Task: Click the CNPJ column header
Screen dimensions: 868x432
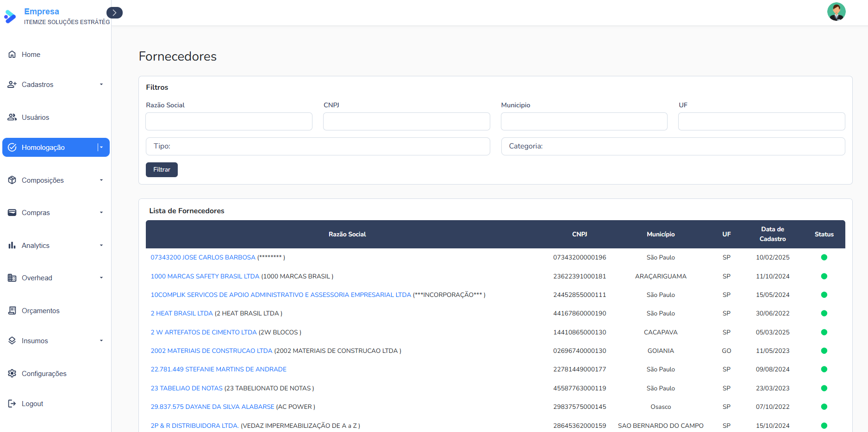Action: point(579,234)
